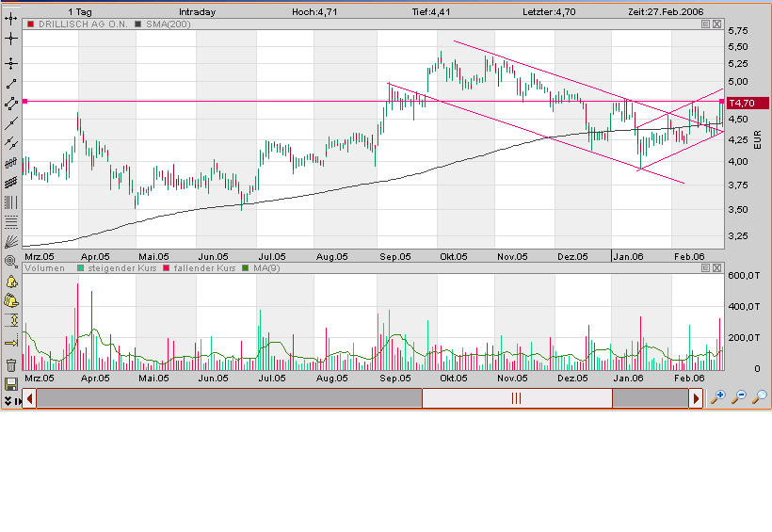Select the plain crosshair cursor tool
This screenshot has height=532, width=772.
[11, 39]
